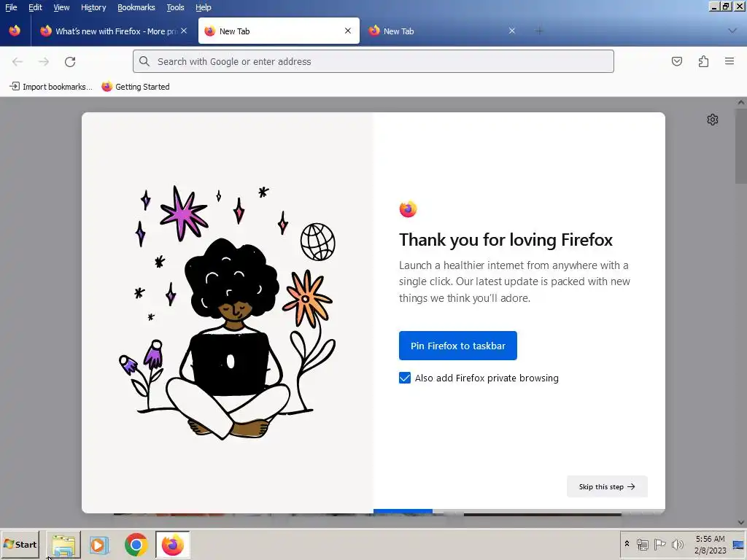Viewport: 747px width, 560px height.
Task: Click scrollbar up arrow
Action: pyautogui.click(x=741, y=102)
